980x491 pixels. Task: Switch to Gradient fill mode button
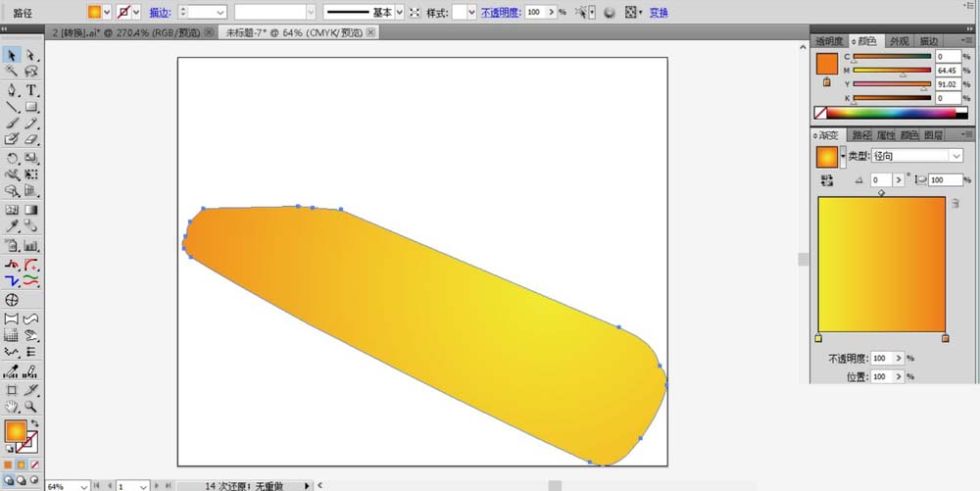[x=22, y=465]
